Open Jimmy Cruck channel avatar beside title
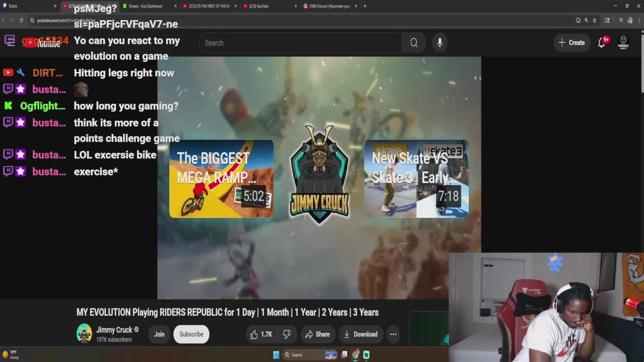Viewport: 644px width, 362px height. tap(84, 334)
